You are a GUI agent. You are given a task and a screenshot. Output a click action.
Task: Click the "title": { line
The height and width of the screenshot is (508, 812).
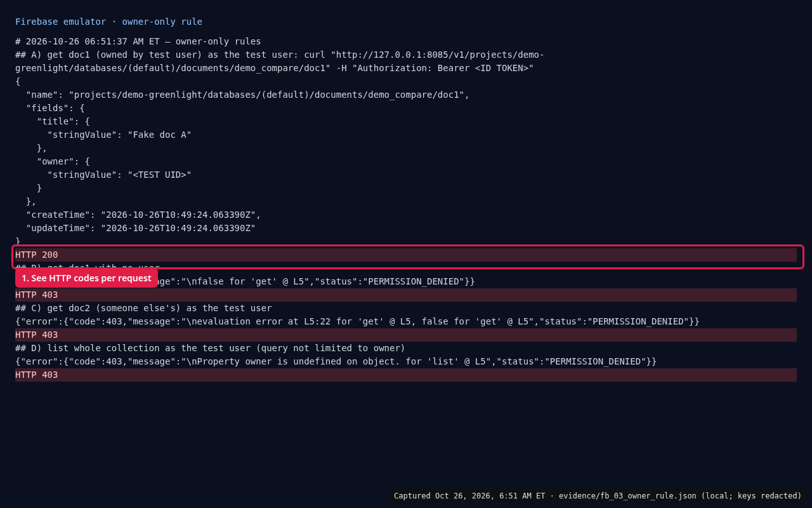tap(63, 121)
